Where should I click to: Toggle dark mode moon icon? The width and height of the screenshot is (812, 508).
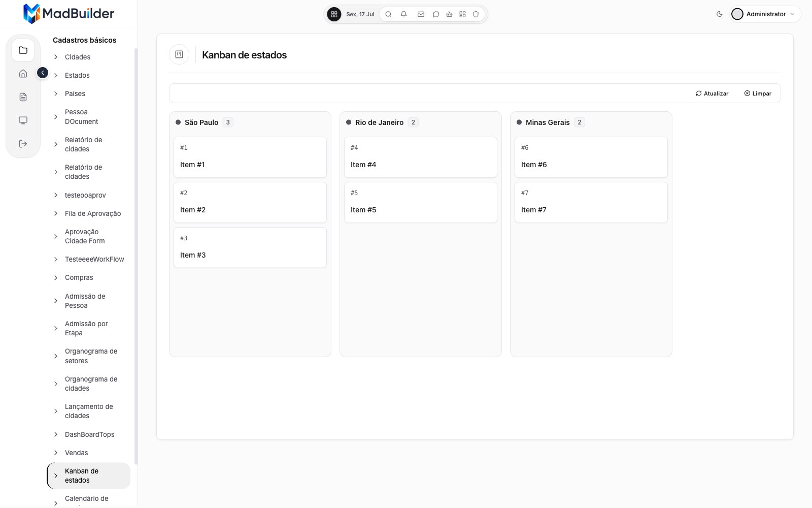(x=719, y=14)
